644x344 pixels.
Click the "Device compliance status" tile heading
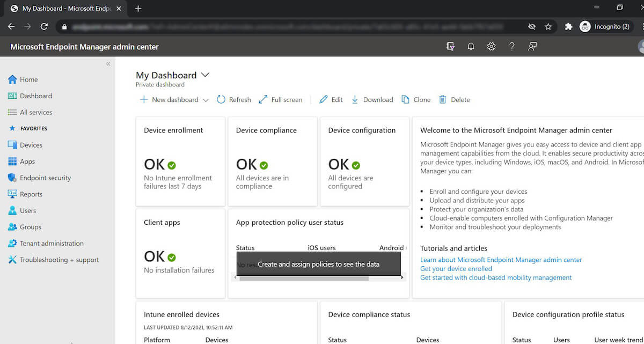coord(369,314)
